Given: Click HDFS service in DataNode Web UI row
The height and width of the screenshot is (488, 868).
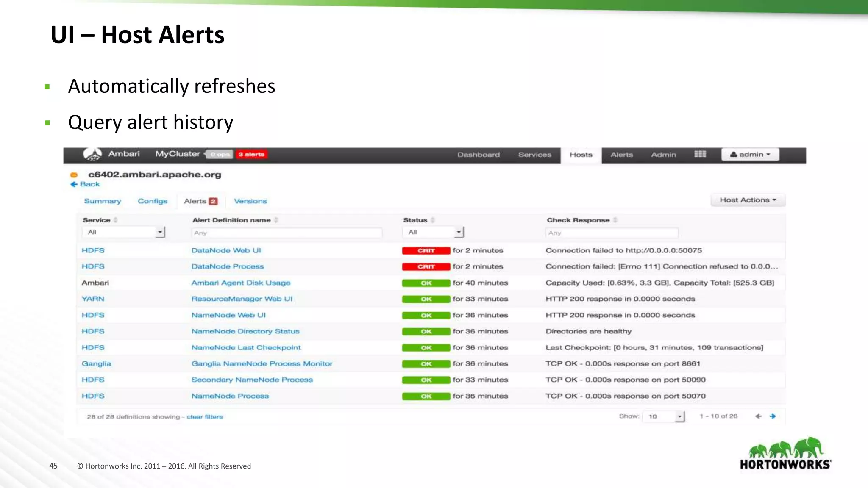Looking at the screenshot, I should [93, 250].
